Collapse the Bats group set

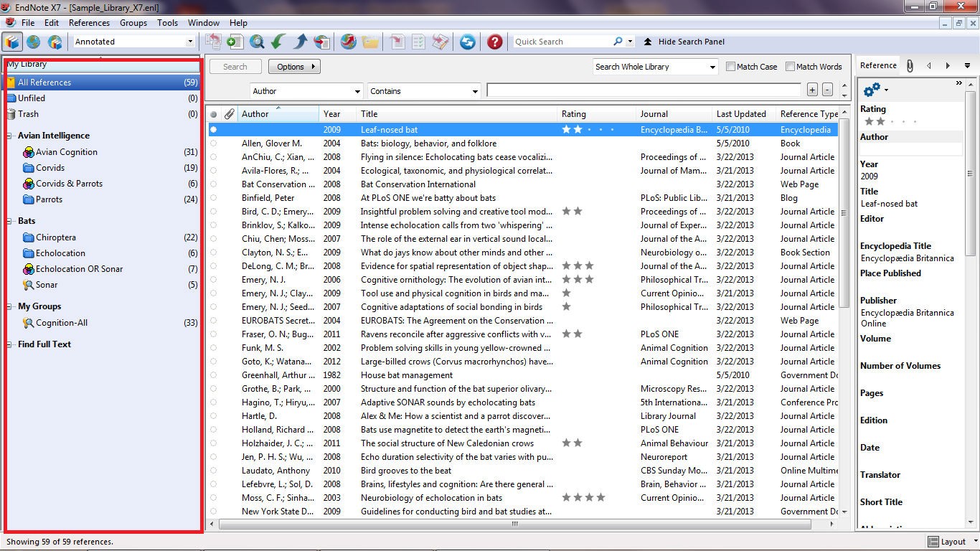pos(10,221)
